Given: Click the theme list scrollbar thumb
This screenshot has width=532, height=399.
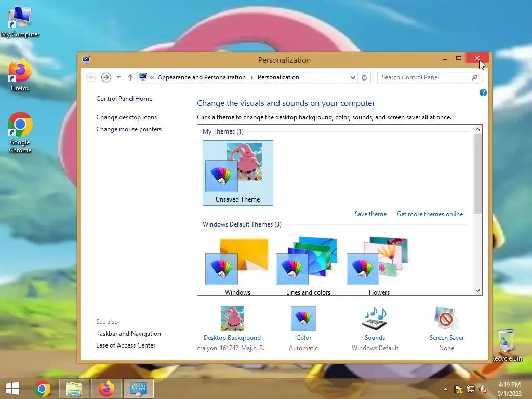Looking at the screenshot, I should pos(478,174).
